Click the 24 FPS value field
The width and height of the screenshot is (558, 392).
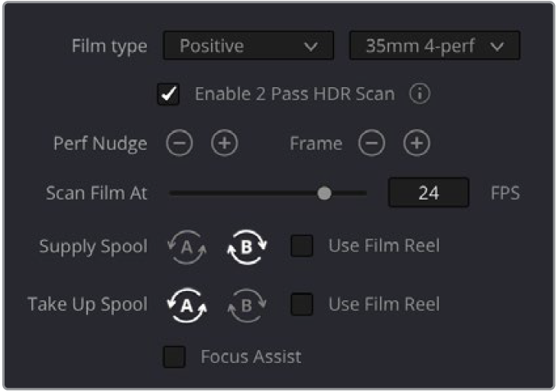pyautogui.click(x=429, y=193)
